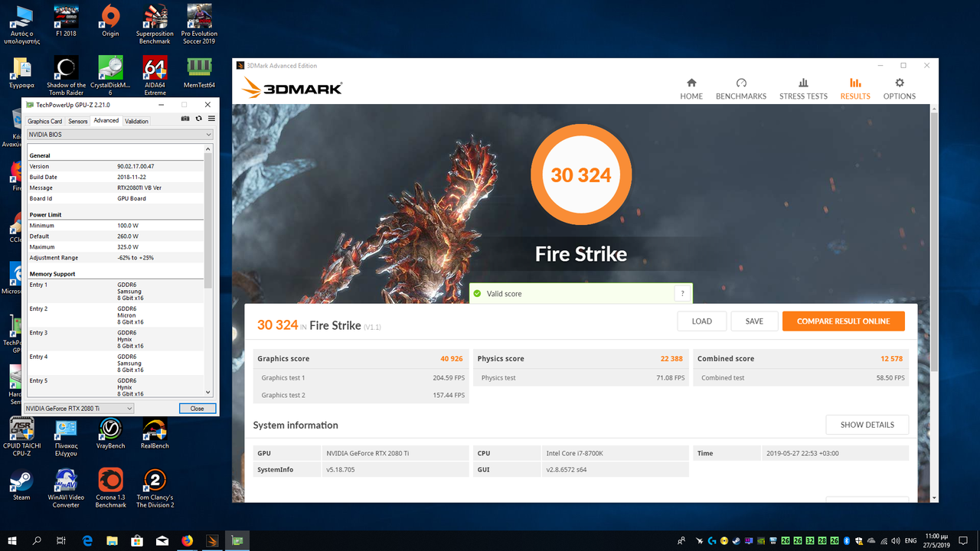Click the Combined score value 12 578
Viewport: 980px width, 551px height.
[x=892, y=359]
